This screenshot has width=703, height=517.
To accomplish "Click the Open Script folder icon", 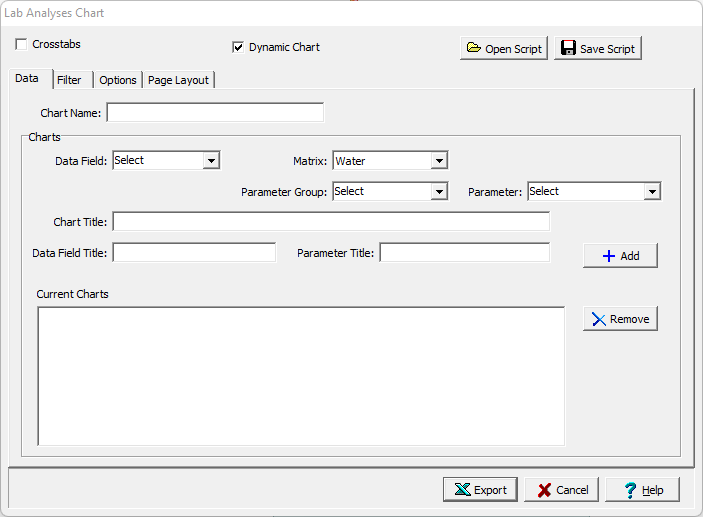I will click(x=473, y=49).
